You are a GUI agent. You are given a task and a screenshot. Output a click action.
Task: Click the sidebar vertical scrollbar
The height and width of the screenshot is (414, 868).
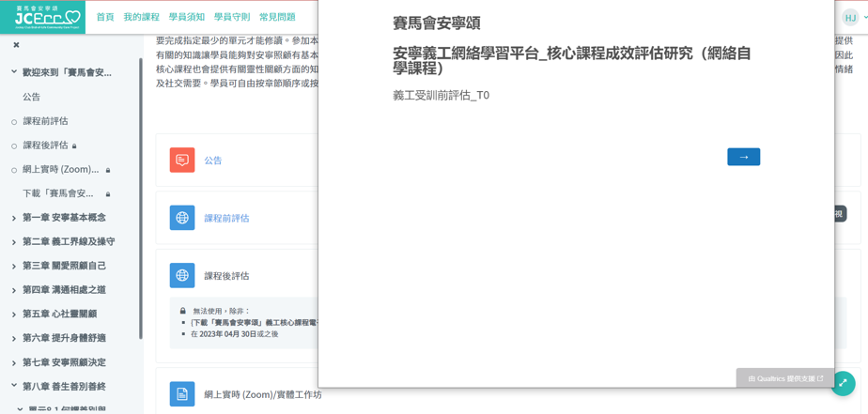[141, 197]
